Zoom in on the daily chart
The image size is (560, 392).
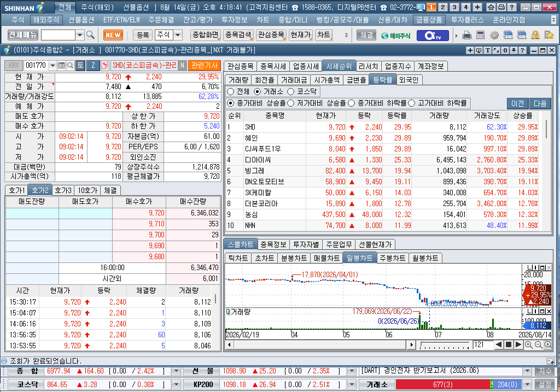[x=529, y=345]
